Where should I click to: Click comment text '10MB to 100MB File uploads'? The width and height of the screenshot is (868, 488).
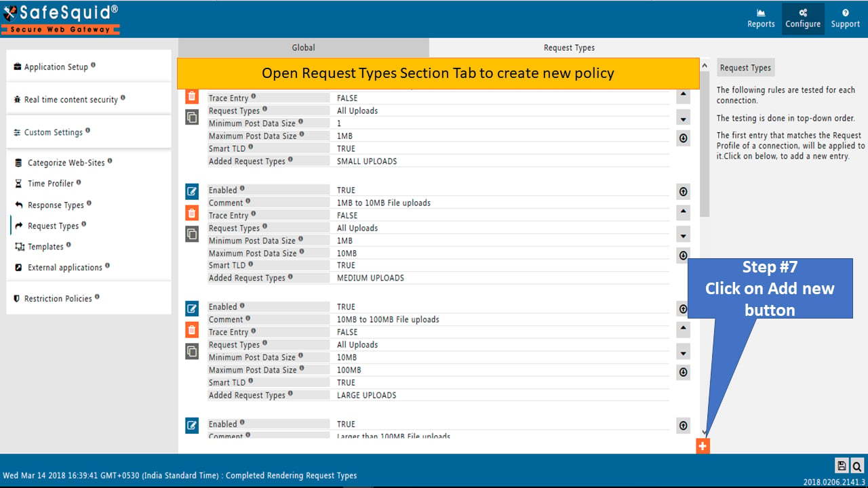[x=388, y=319]
